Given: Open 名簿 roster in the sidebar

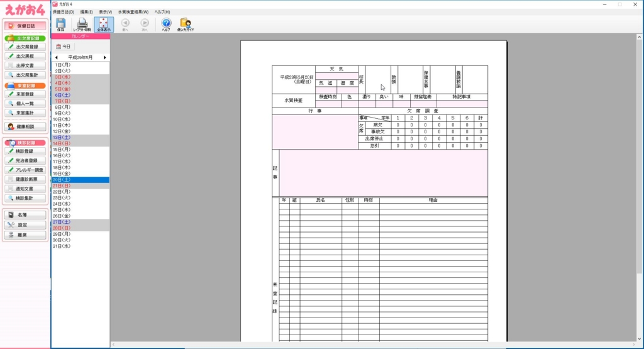Looking at the screenshot, I should pyautogui.click(x=25, y=214).
